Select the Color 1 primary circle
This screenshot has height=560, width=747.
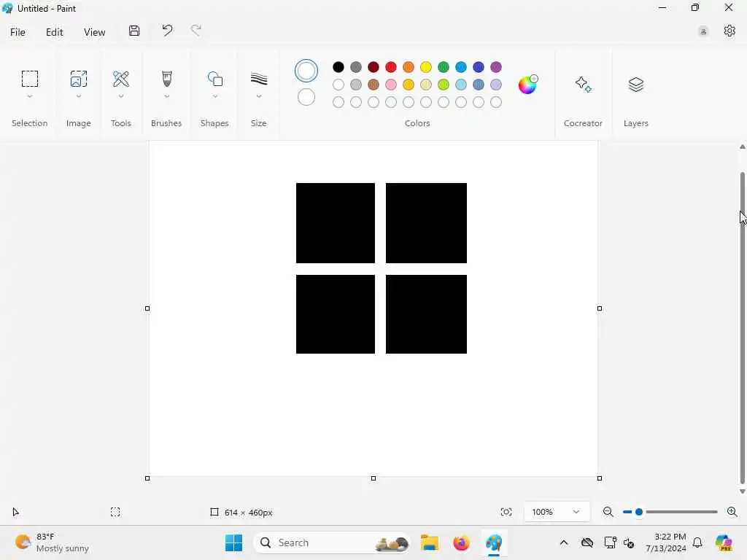coord(306,71)
